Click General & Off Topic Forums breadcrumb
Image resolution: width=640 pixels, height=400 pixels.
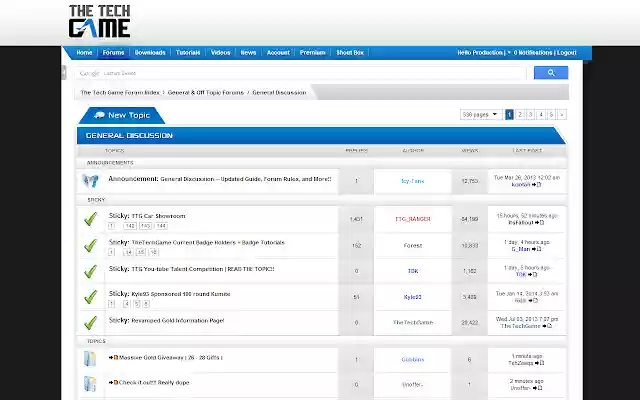coord(205,93)
